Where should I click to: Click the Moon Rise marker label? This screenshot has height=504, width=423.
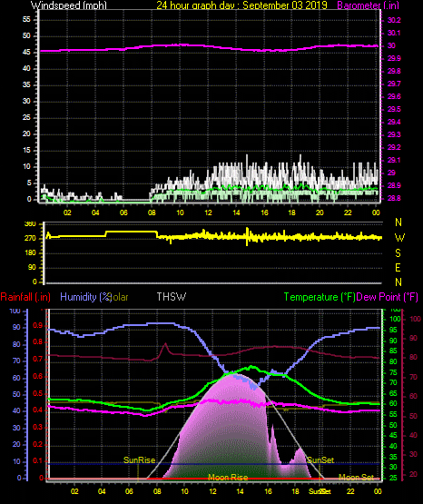(x=228, y=478)
